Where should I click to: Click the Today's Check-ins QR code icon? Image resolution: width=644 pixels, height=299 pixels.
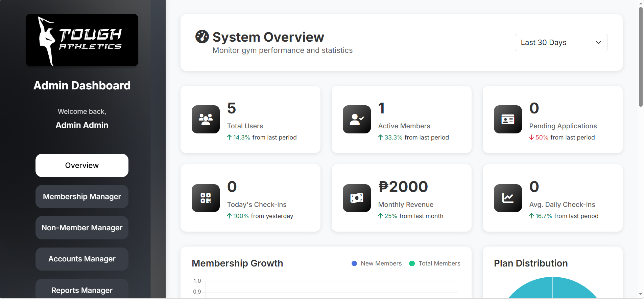(x=206, y=198)
